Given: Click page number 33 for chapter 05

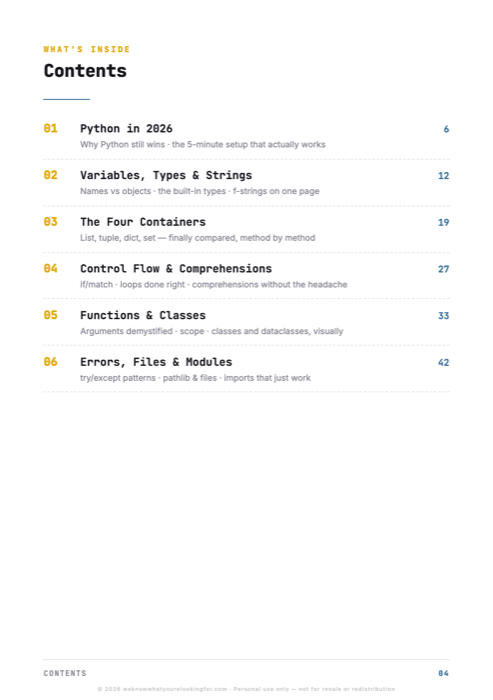Looking at the screenshot, I should click(x=443, y=316).
